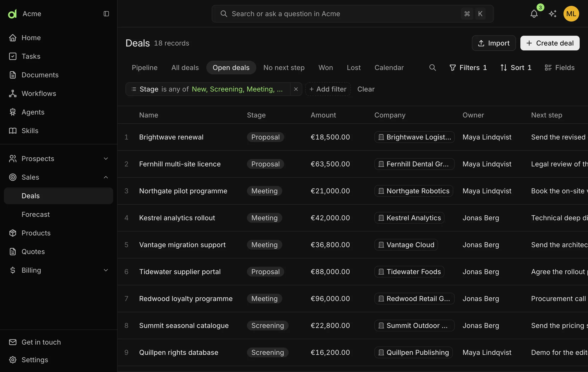Image resolution: width=588 pixels, height=372 pixels.
Task: Search deals with the magnifier icon in view bar
Action: click(433, 68)
